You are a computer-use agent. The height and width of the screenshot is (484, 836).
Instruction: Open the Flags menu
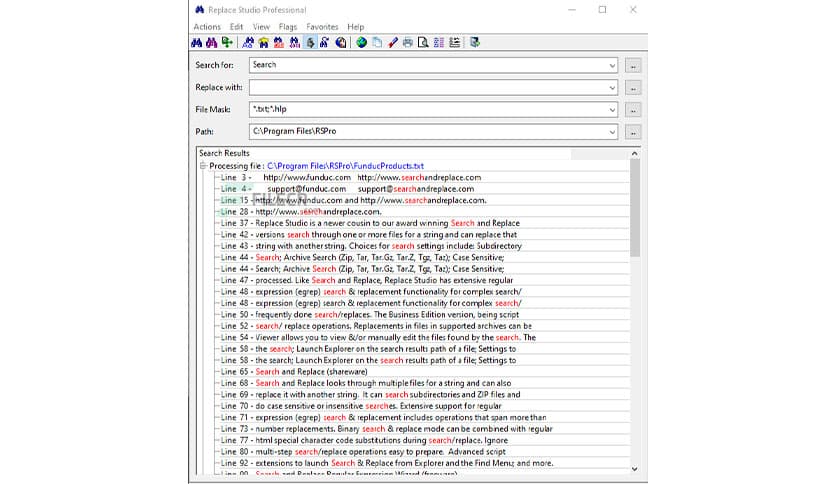click(x=288, y=27)
